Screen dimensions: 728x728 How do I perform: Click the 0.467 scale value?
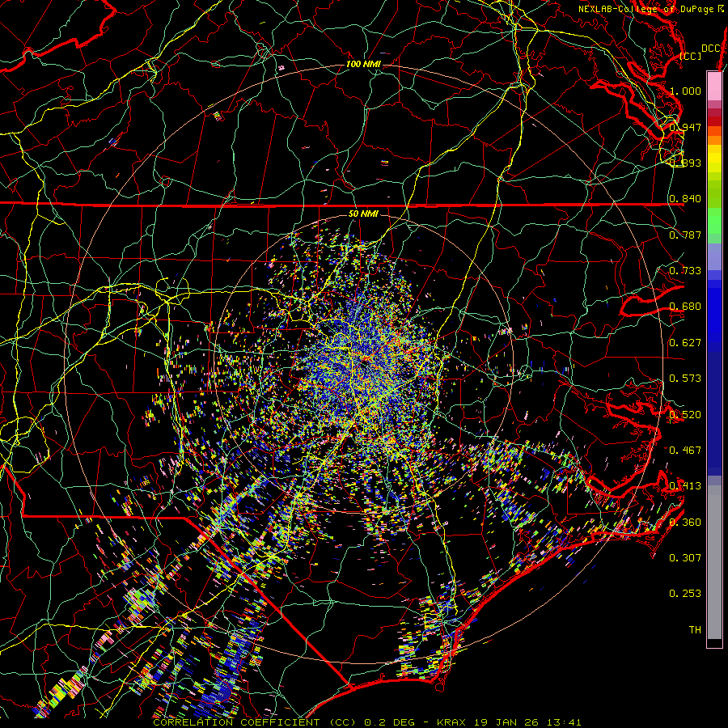pos(685,451)
